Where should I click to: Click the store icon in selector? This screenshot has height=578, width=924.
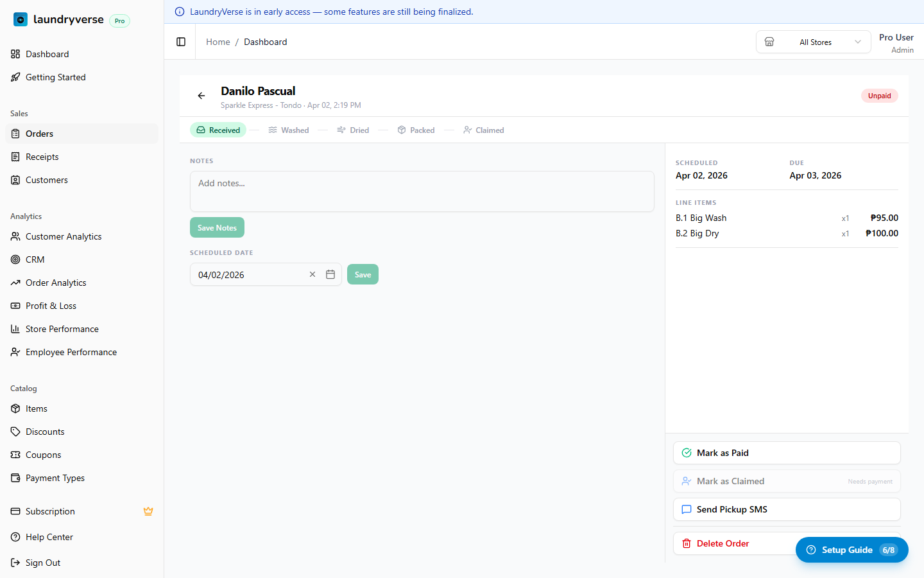click(769, 42)
